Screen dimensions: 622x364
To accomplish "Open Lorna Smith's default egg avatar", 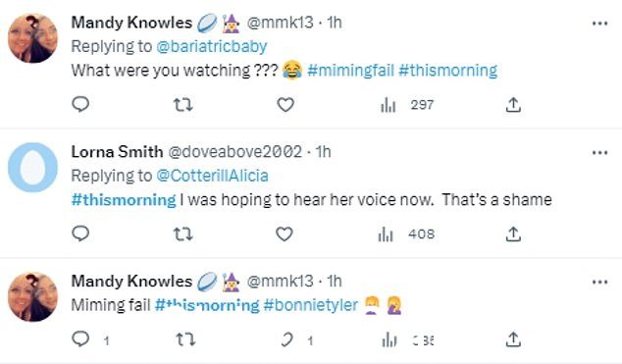I will pyautogui.click(x=33, y=168).
